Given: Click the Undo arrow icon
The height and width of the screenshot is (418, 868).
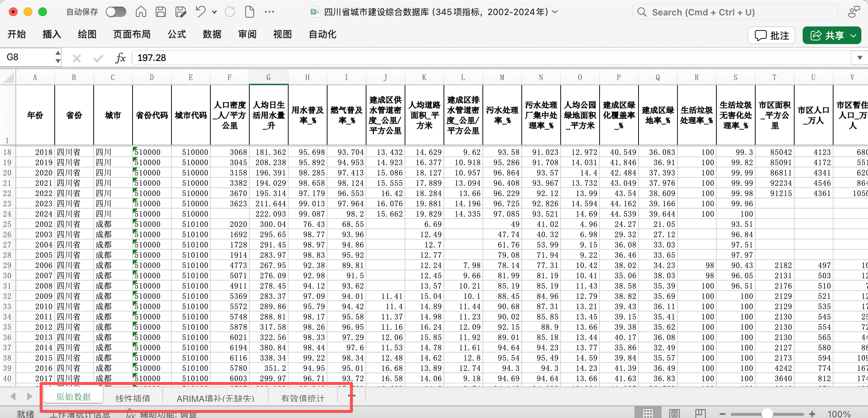Looking at the screenshot, I should (200, 12).
